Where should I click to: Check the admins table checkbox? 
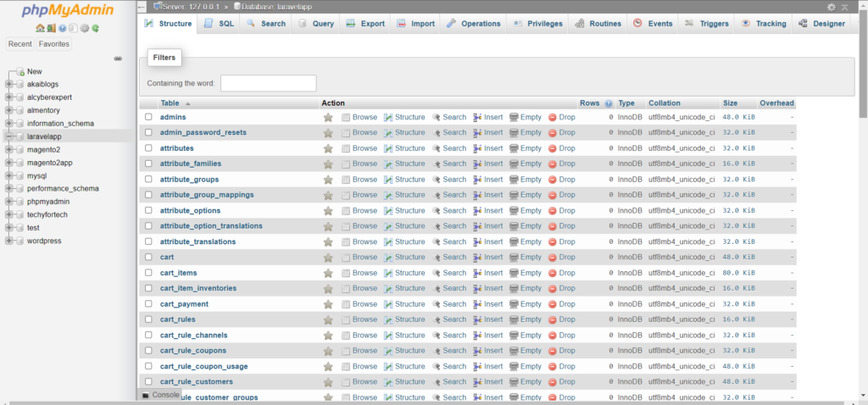click(148, 117)
